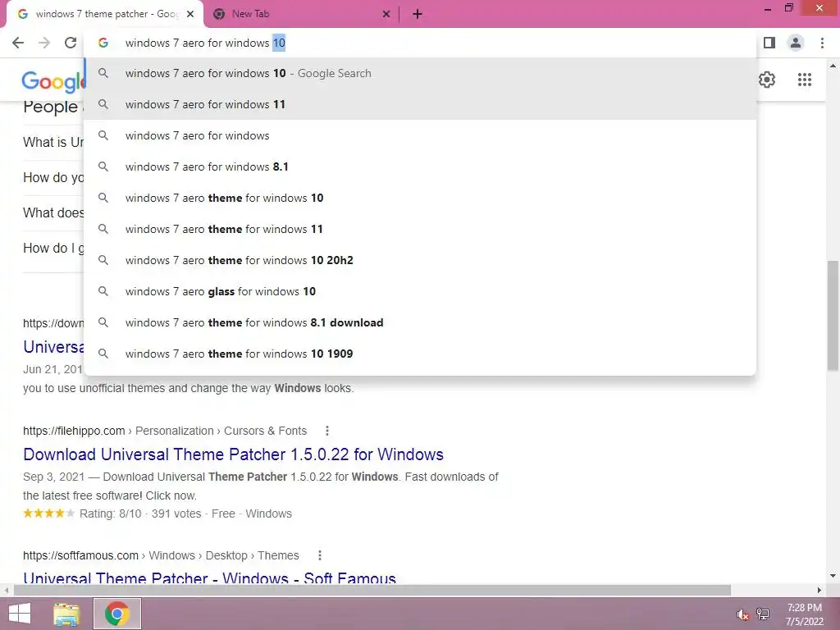Click the network tray icon
Screen dimensions: 840x630
[762, 614]
